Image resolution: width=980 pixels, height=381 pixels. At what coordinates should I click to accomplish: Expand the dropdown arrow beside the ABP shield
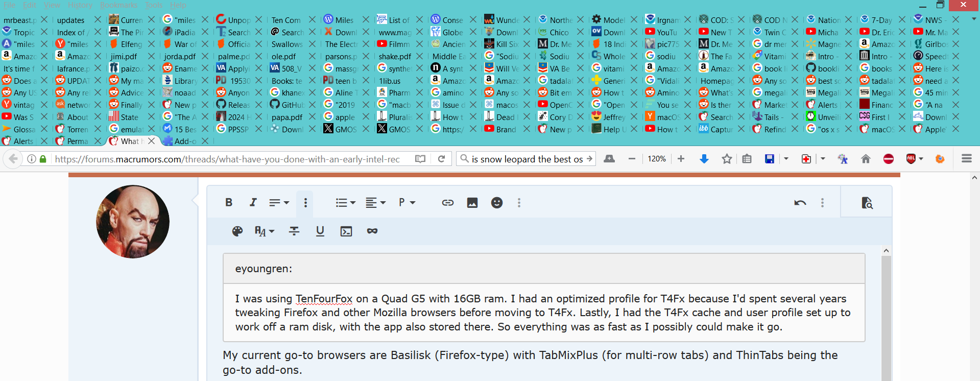click(x=921, y=159)
